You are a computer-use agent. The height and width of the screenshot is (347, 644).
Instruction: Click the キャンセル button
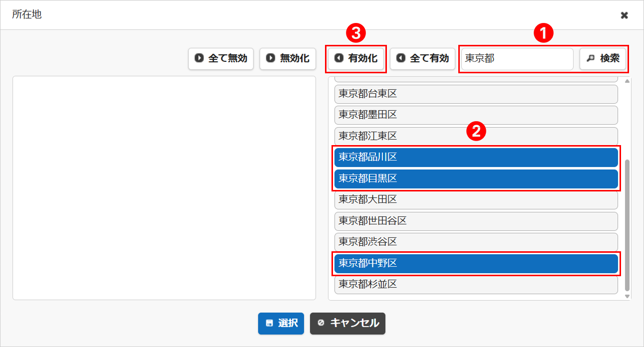click(347, 323)
